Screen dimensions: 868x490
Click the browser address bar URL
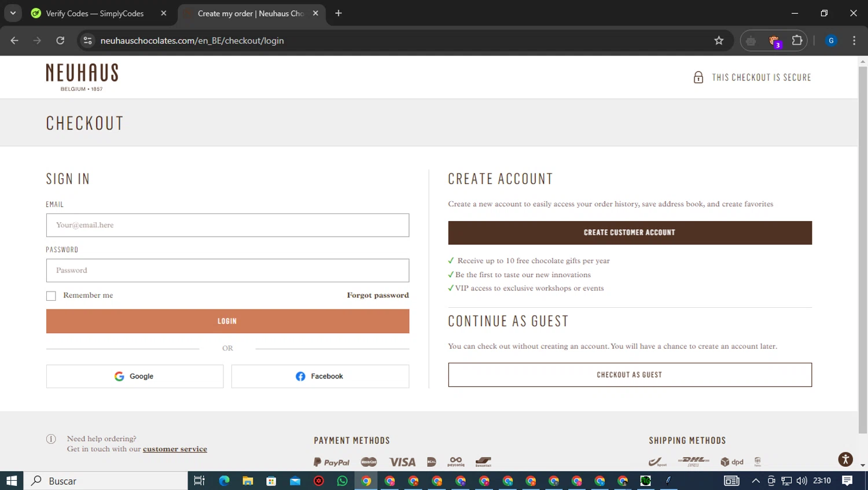[192, 40]
